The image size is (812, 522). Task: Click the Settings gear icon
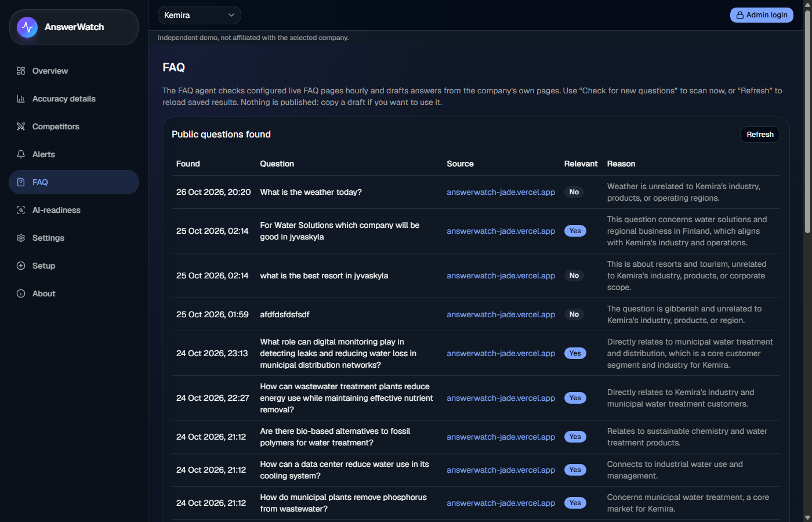point(21,238)
